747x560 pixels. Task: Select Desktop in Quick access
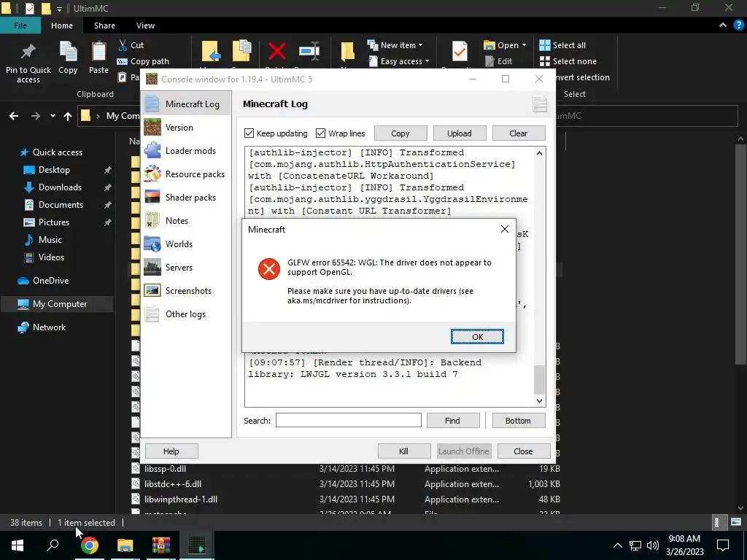click(x=54, y=169)
